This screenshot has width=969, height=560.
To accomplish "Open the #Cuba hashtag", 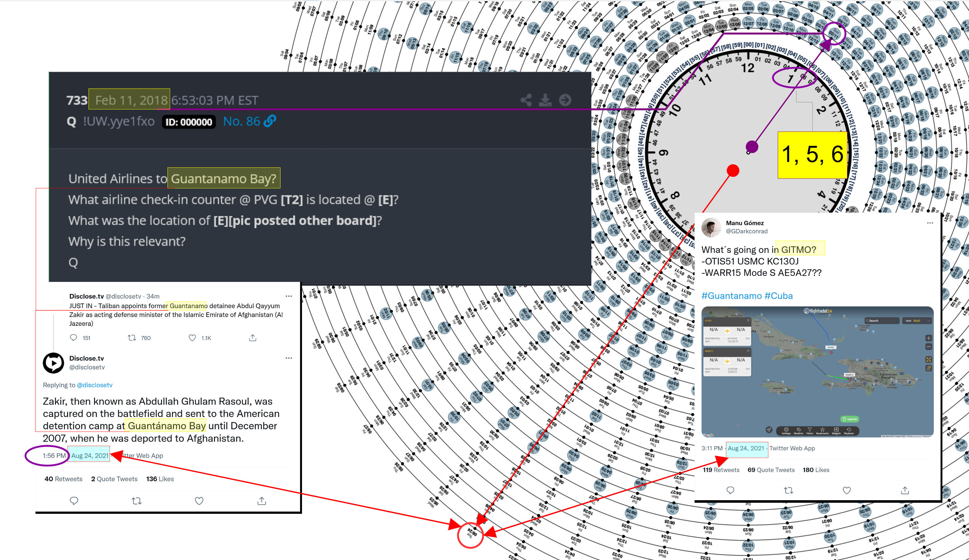I will (779, 296).
